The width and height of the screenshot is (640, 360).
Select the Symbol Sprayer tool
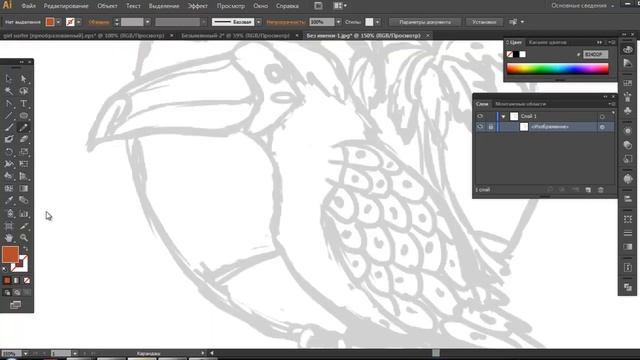pos(9,213)
